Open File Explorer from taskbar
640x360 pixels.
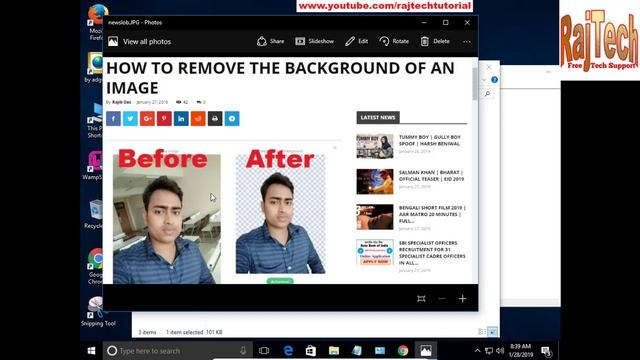pyautogui.click(x=334, y=351)
